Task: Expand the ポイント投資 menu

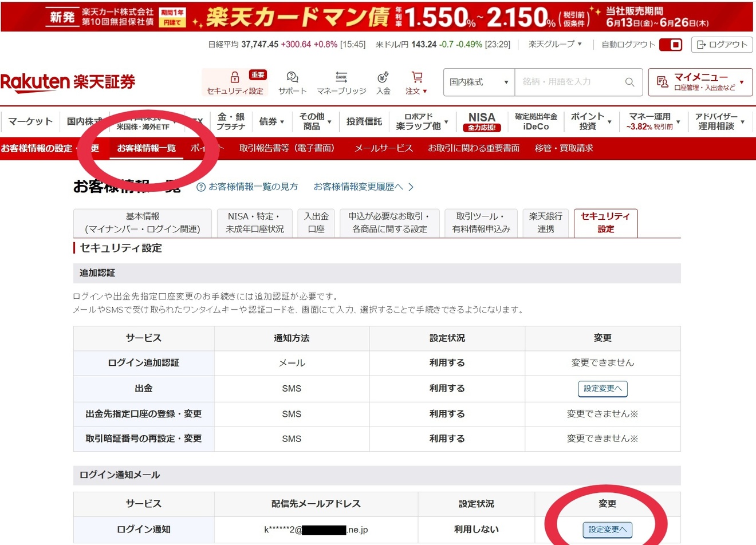Action: (591, 121)
